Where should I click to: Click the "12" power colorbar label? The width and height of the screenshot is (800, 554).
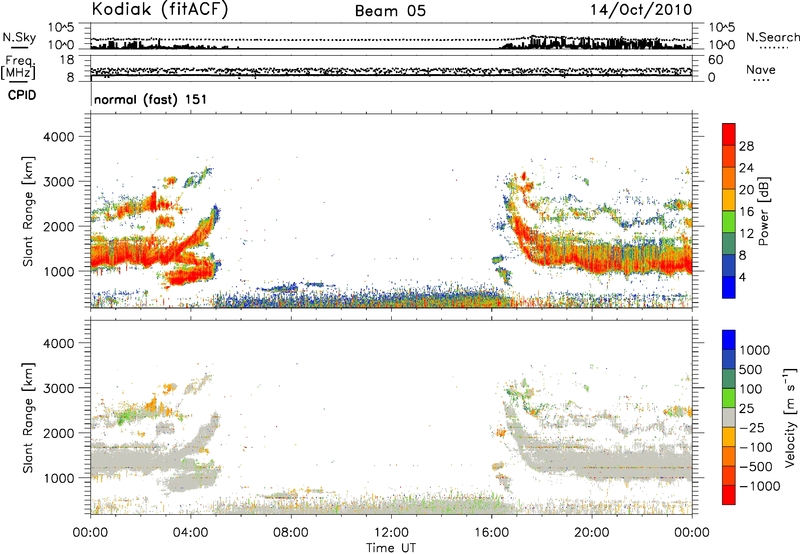point(746,234)
